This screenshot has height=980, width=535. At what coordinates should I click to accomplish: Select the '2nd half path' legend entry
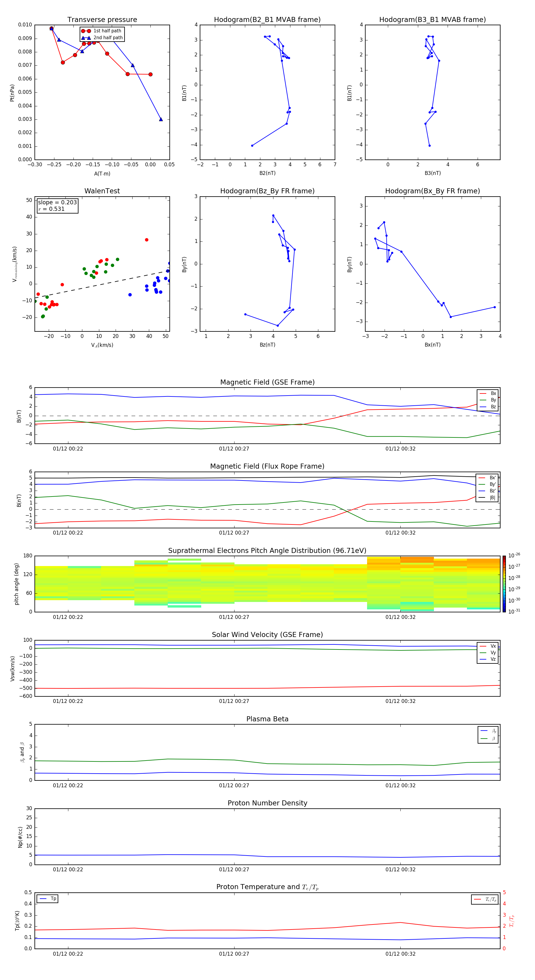(102, 38)
